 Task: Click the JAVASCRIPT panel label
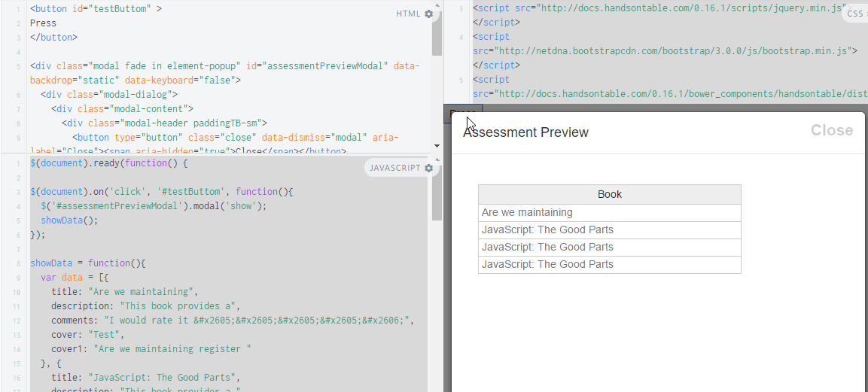click(x=395, y=168)
